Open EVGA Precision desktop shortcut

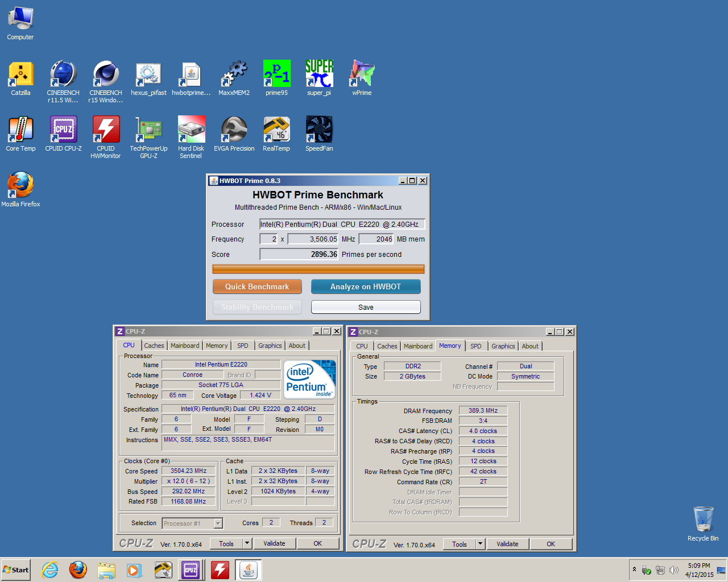point(234,134)
